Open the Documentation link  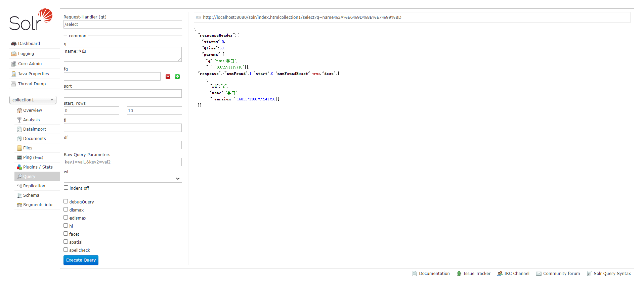pos(434,274)
